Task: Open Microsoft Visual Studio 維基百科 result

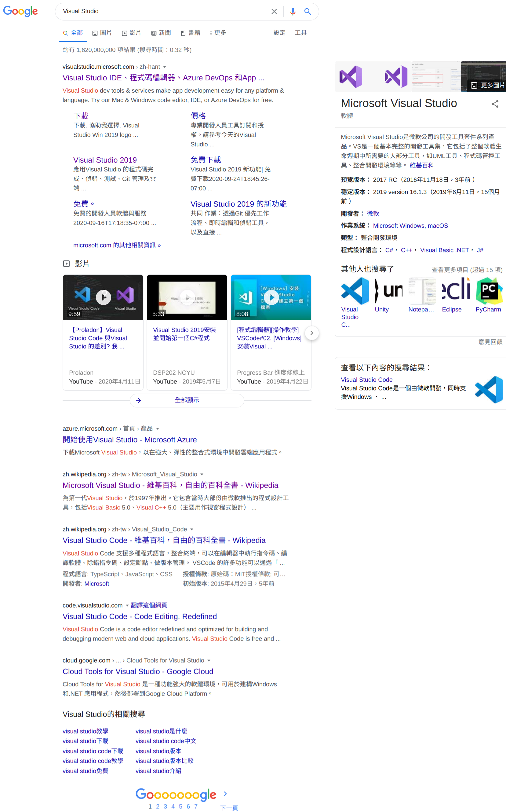Action: (x=170, y=485)
